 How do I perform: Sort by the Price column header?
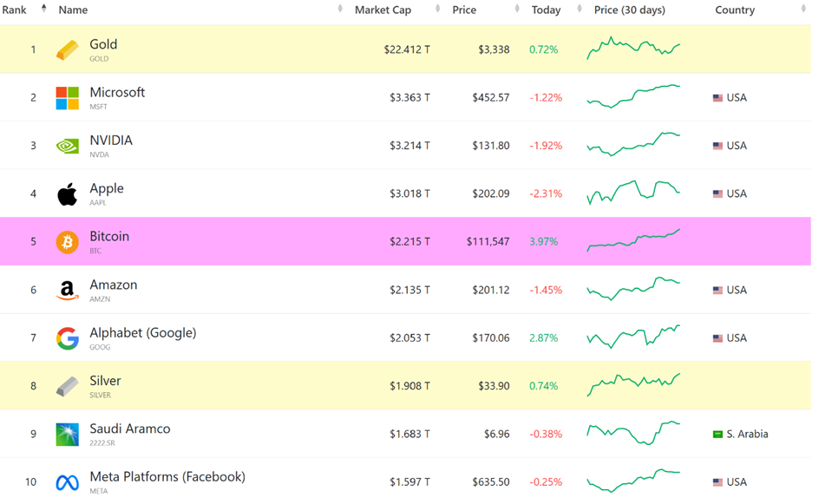[464, 10]
